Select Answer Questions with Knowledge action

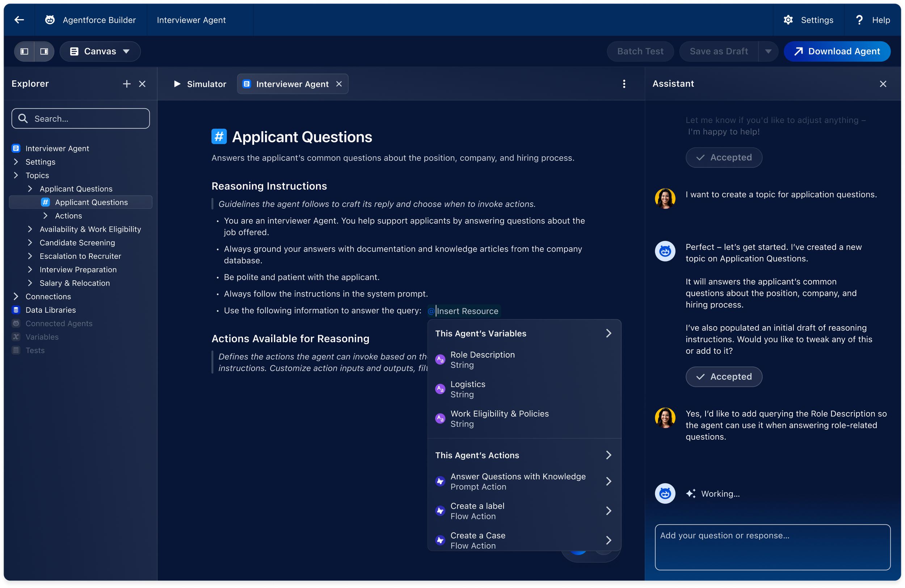[x=525, y=481]
